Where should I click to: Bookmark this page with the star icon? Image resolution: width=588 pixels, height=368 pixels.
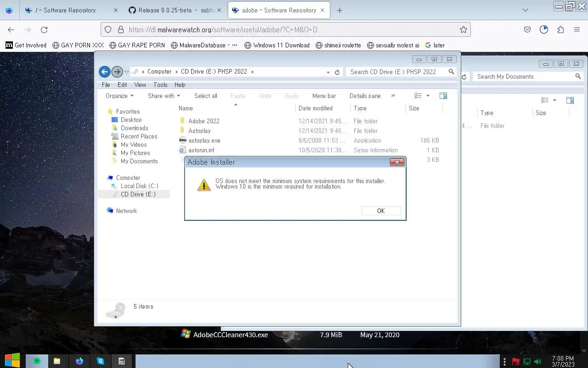(464, 29)
